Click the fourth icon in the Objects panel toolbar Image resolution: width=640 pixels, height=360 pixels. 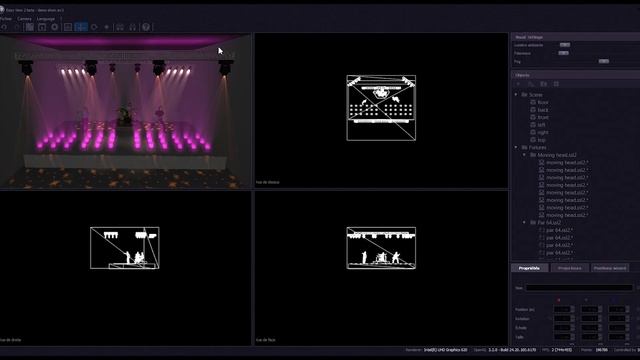(556, 84)
